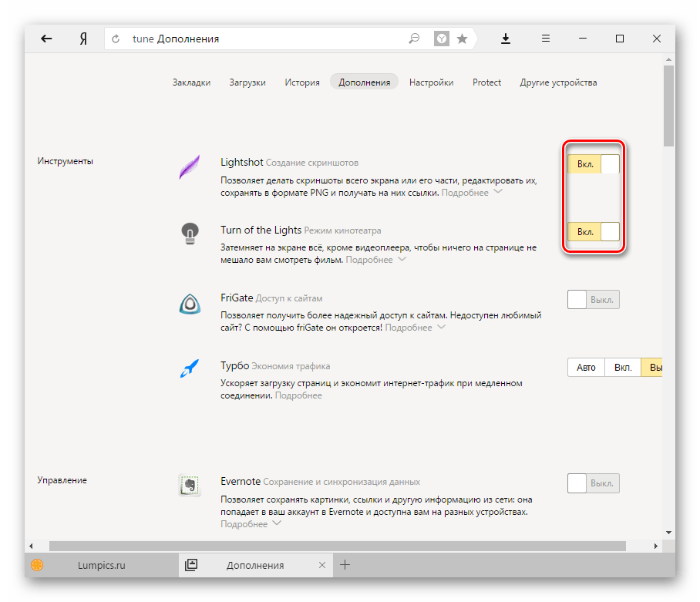Viewport: 700px width, 602px height.
Task: Open new tab with plus button
Action: [345, 565]
